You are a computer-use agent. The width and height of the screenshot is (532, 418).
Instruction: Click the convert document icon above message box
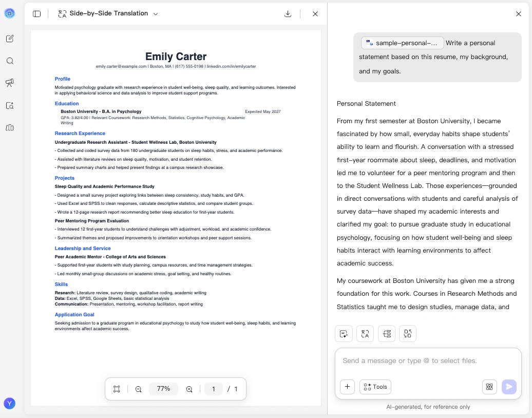click(x=408, y=333)
